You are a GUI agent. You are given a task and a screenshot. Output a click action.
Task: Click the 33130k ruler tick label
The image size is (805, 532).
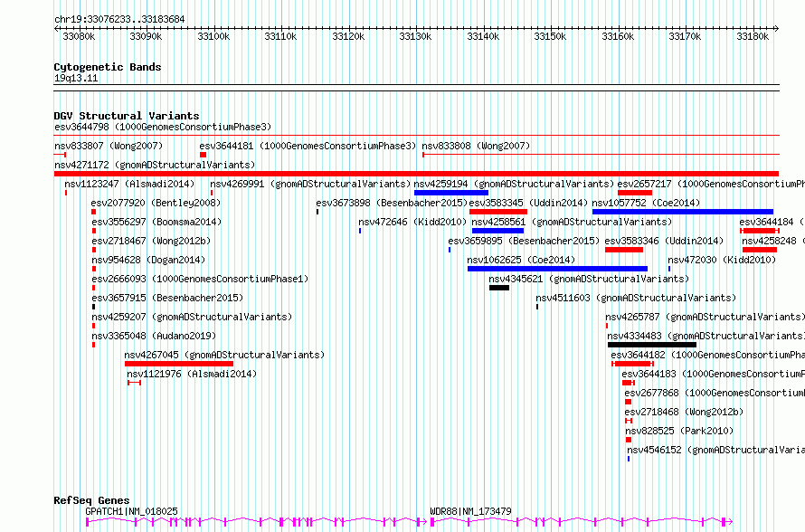(x=415, y=36)
